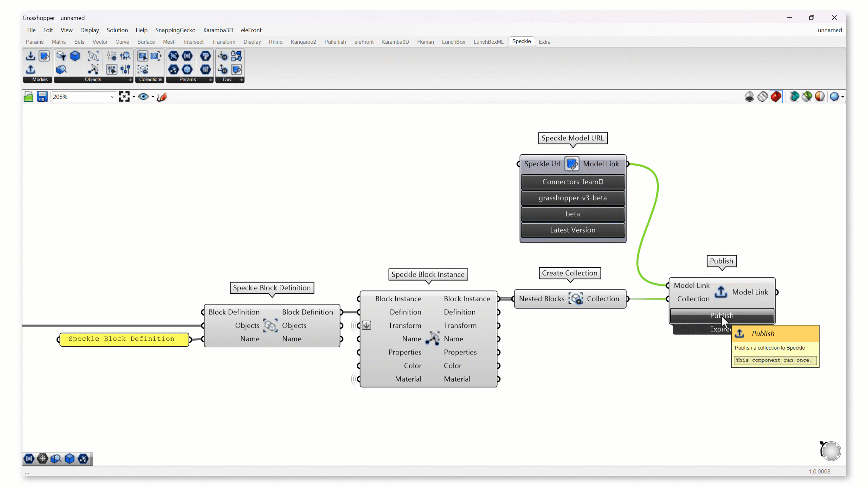Enable shaded preview red cylinder icon

(x=776, y=97)
